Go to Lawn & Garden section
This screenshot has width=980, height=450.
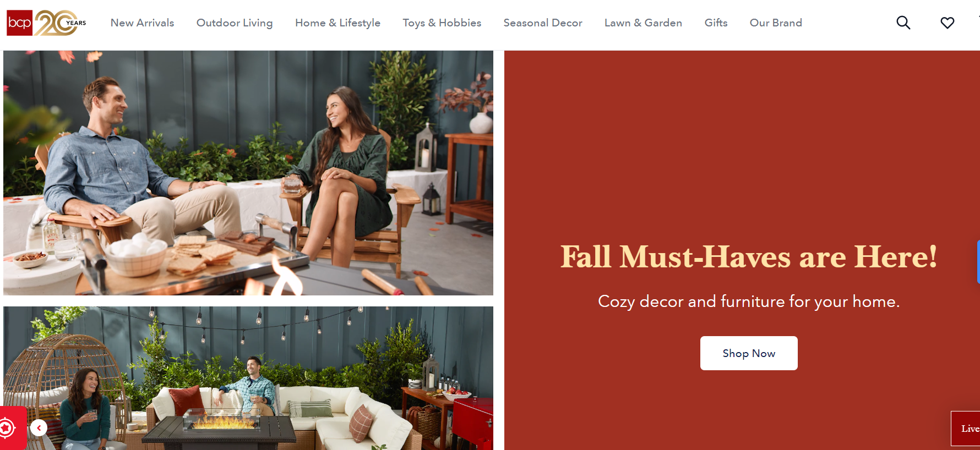tap(643, 23)
